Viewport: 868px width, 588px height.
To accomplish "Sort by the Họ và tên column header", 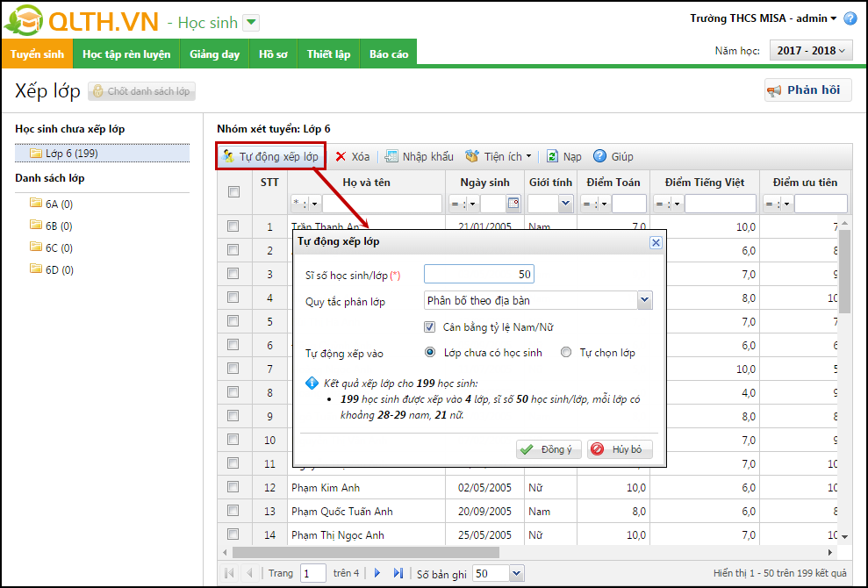I will [x=367, y=183].
